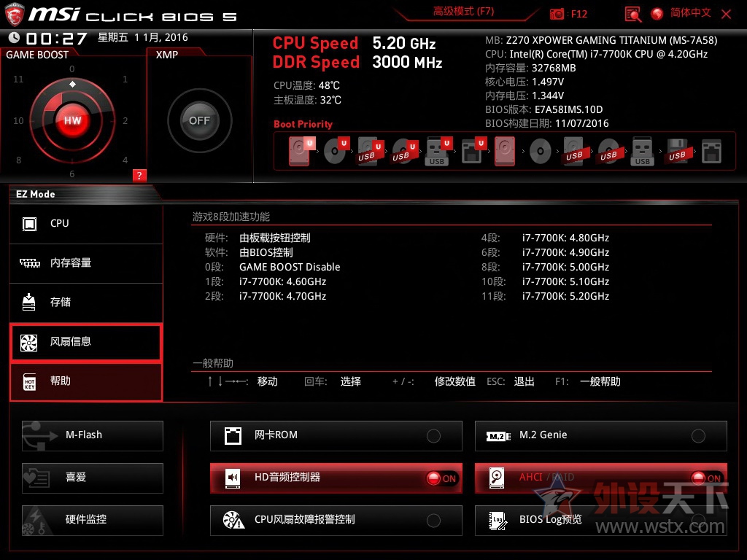Image resolution: width=747 pixels, height=560 pixels.
Task: Click the 00:27 clock time display
Action: click(57, 39)
